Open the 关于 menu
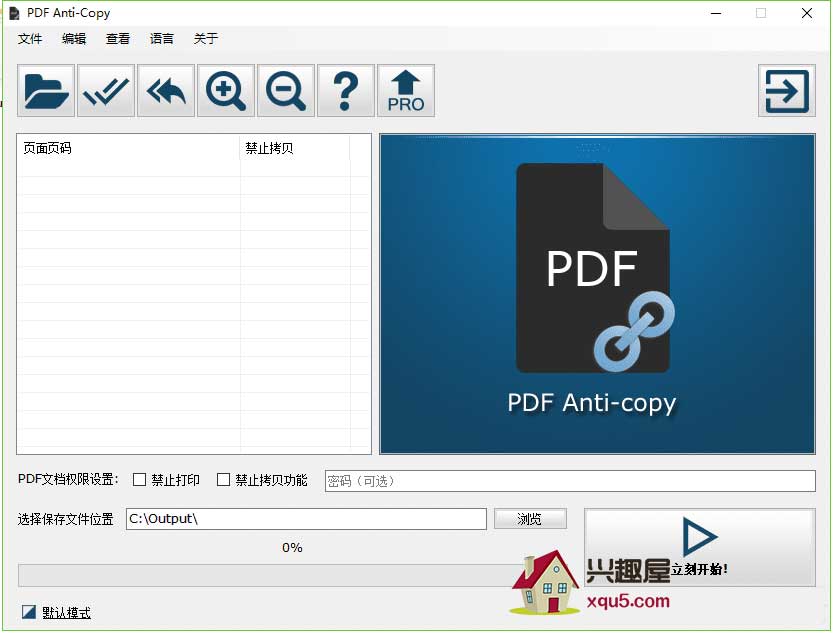This screenshot has height=633, width=833. (206, 39)
